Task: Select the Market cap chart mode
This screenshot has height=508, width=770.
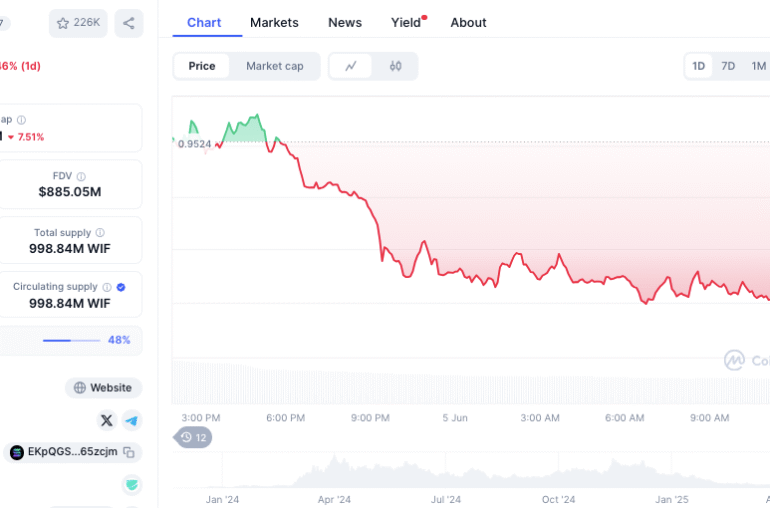Action: click(x=275, y=66)
